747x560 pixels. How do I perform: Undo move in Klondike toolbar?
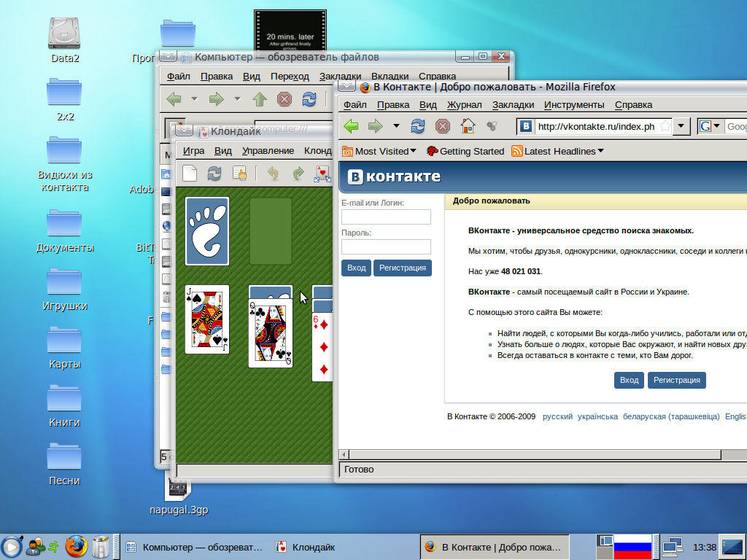pyautogui.click(x=273, y=174)
